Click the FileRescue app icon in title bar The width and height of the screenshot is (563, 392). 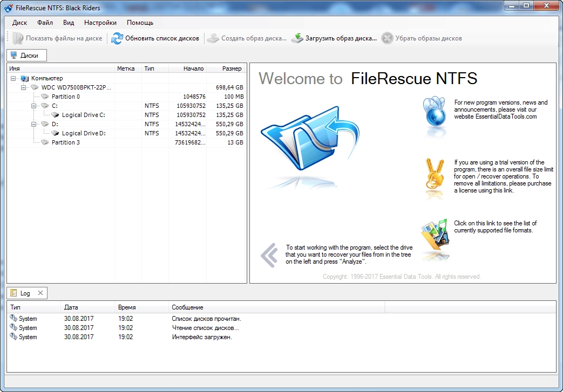[9, 8]
